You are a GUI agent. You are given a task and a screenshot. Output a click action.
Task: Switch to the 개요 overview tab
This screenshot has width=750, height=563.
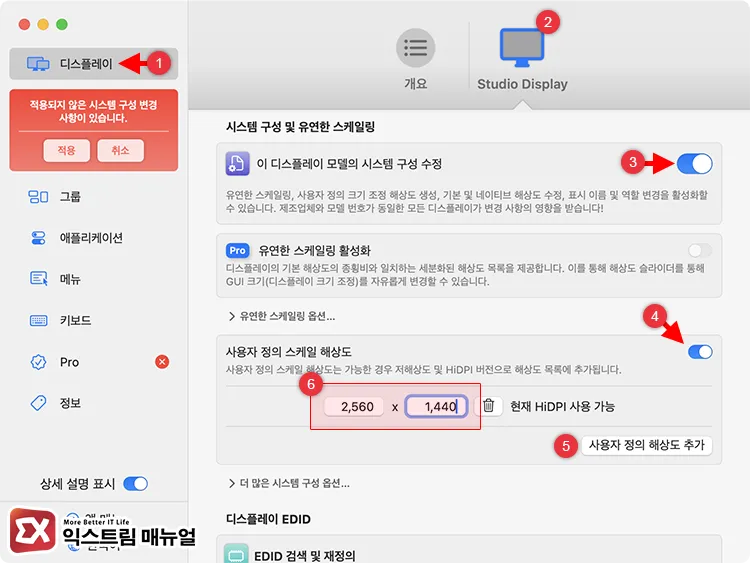(x=415, y=59)
